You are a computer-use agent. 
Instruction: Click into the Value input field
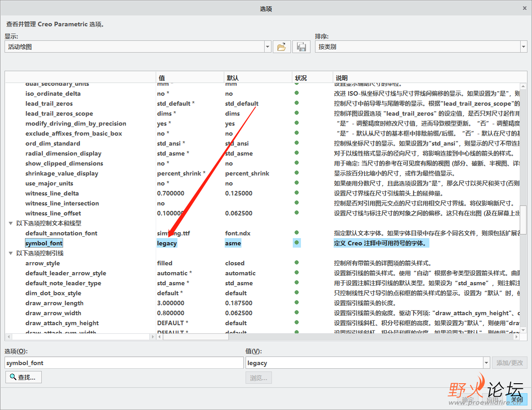click(x=365, y=363)
